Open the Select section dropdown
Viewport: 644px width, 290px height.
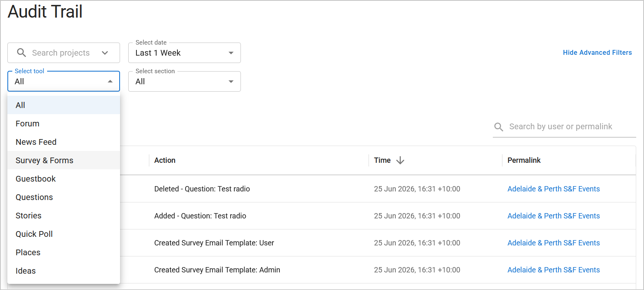(x=184, y=81)
